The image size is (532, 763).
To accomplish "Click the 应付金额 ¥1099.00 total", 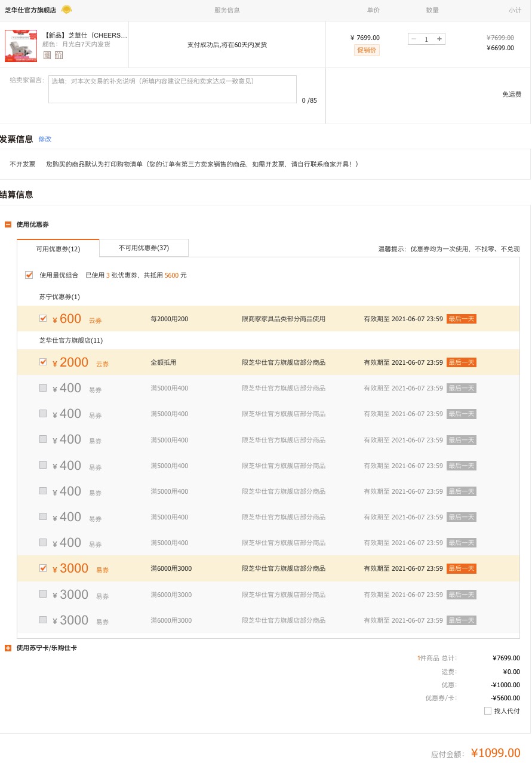I will tap(496, 753).
